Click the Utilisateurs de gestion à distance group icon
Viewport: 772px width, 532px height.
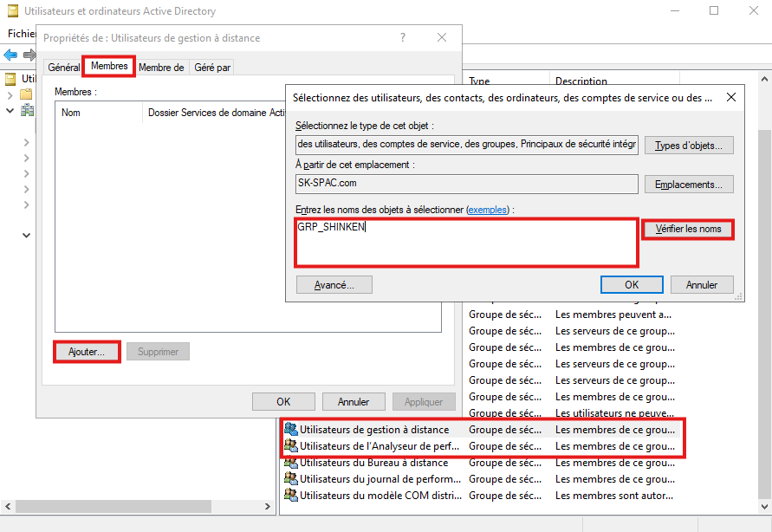tap(291, 430)
